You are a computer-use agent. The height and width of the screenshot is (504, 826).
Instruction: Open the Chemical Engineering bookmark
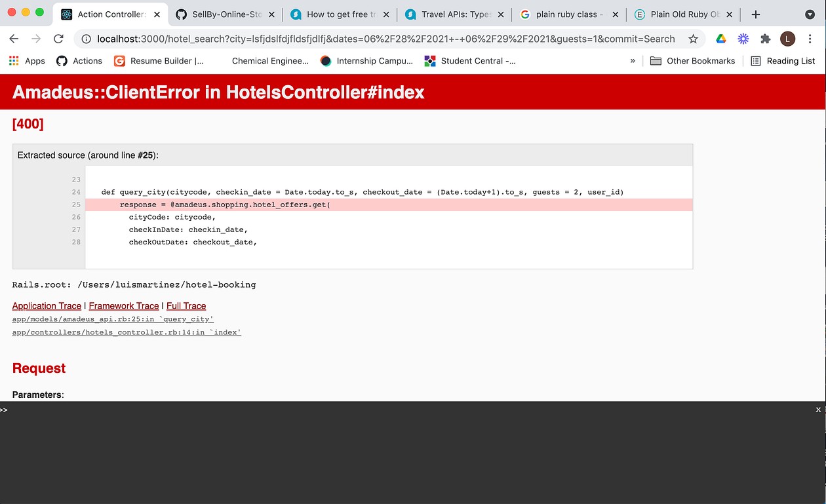point(270,61)
